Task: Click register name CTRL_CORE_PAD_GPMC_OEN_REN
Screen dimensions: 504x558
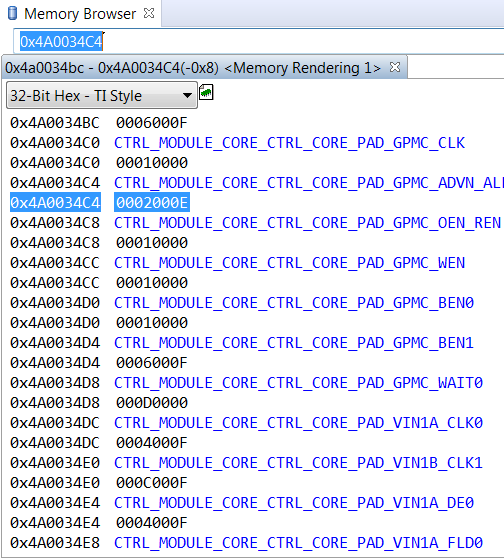Action: [x=308, y=223]
